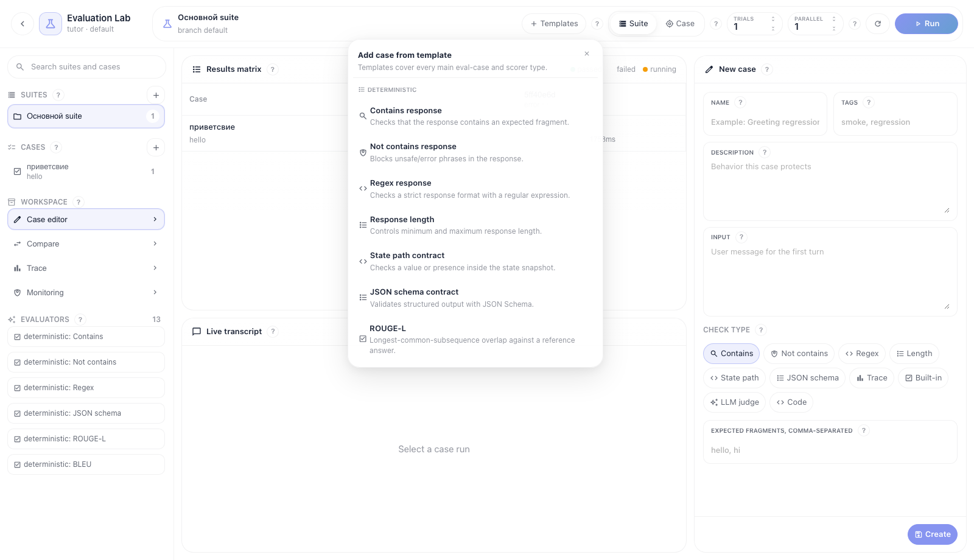Open help icon next to Templates
The image size is (974, 560).
tap(597, 24)
